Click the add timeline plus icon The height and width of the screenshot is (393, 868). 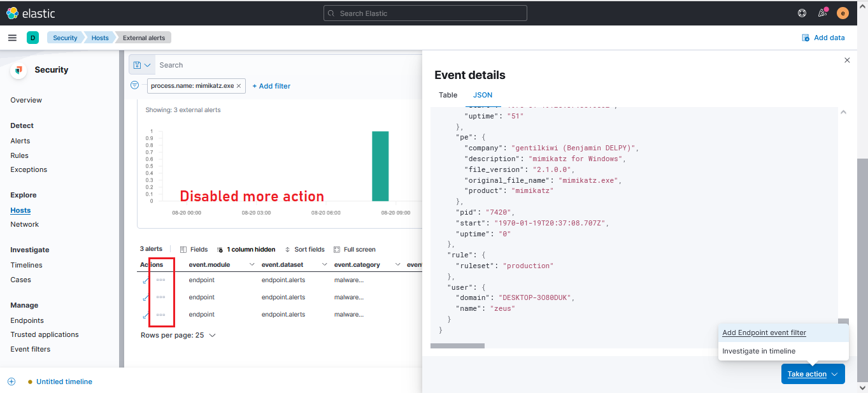pos(11,382)
